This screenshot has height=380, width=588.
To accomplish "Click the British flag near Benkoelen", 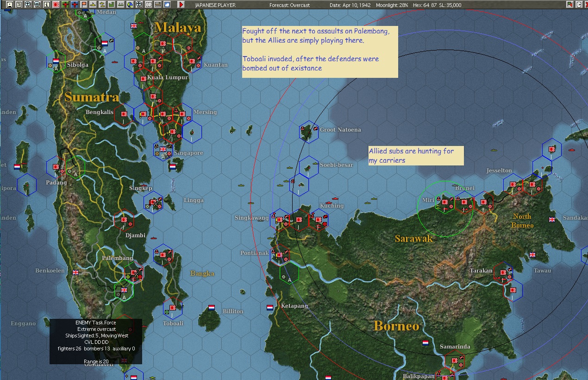I will pos(75,272).
